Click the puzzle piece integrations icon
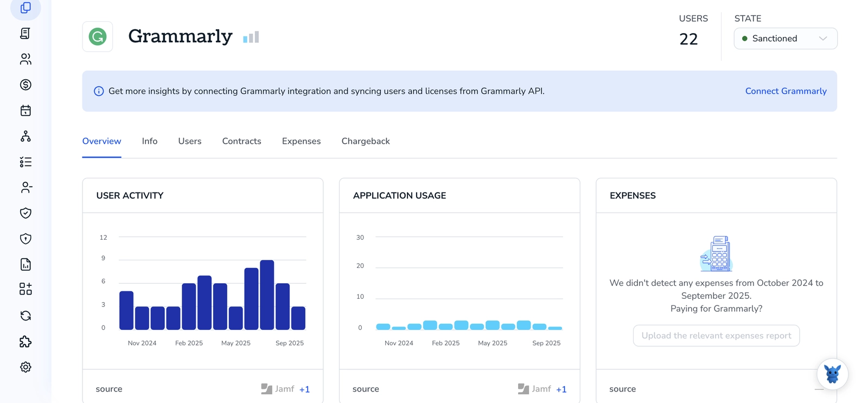868x403 pixels. (25, 342)
